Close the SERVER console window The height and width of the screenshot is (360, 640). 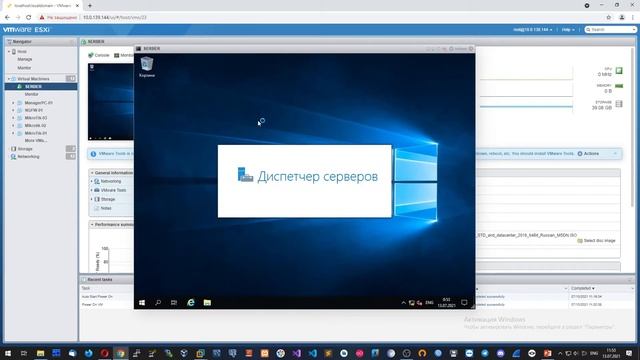[471, 49]
